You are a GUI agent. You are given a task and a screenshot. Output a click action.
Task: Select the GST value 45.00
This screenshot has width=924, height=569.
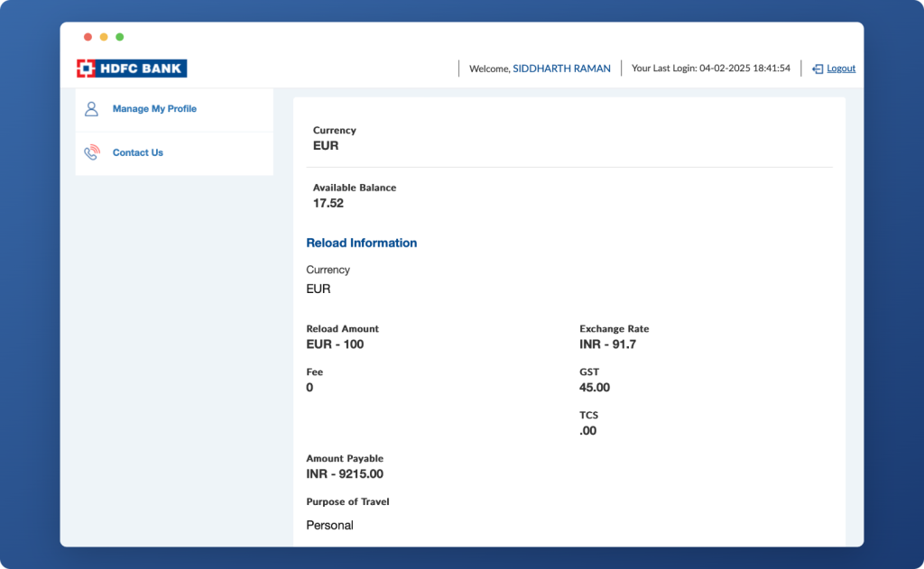click(x=596, y=387)
